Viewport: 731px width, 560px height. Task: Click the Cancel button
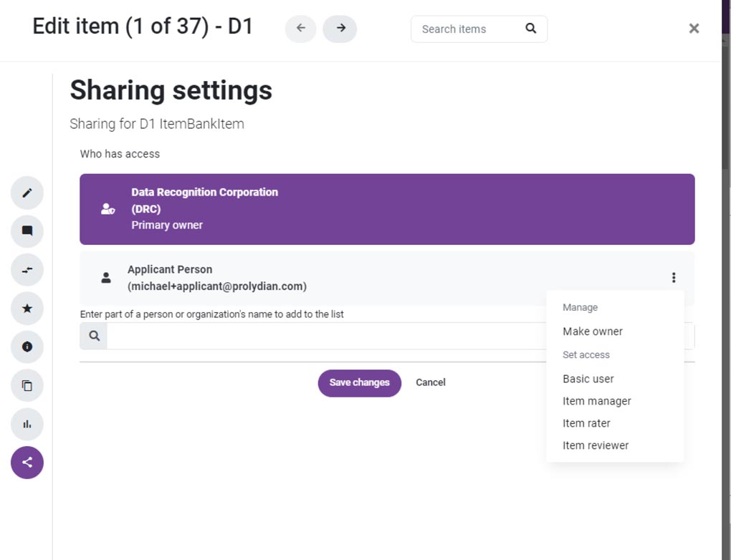430,382
